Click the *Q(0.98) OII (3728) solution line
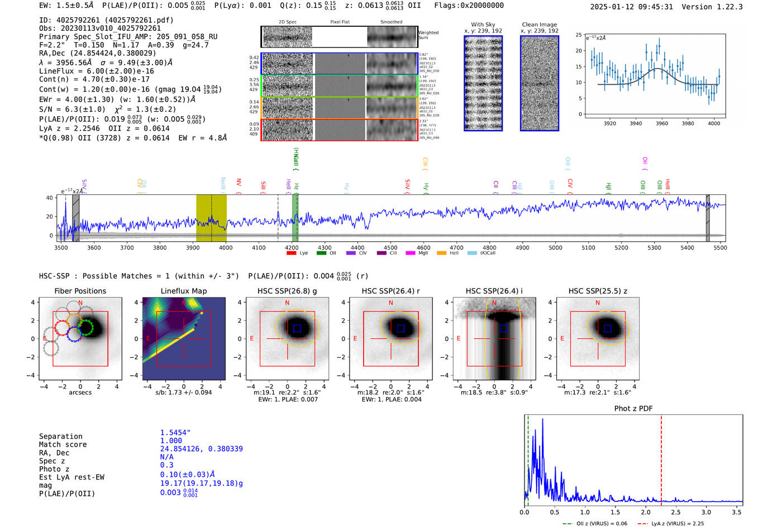Screen dimensions: 782x532 pyautogui.click(x=133, y=138)
